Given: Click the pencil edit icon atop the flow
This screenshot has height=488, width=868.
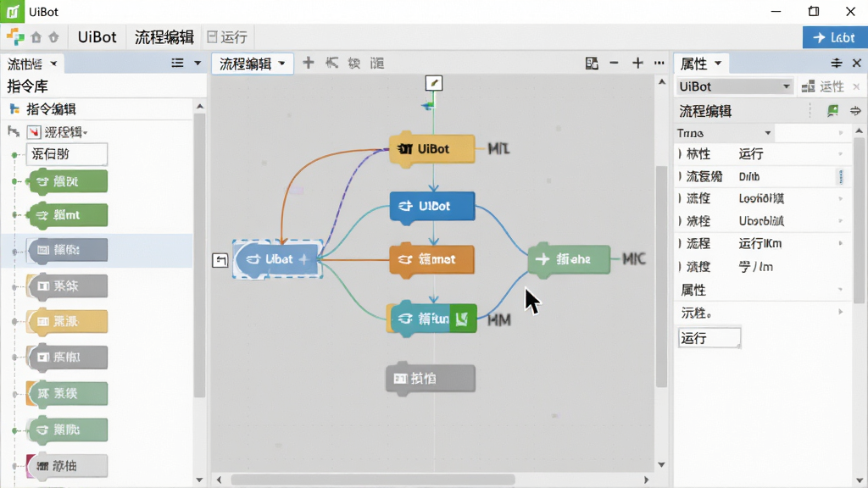Looking at the screenshot, I should 433,83.
